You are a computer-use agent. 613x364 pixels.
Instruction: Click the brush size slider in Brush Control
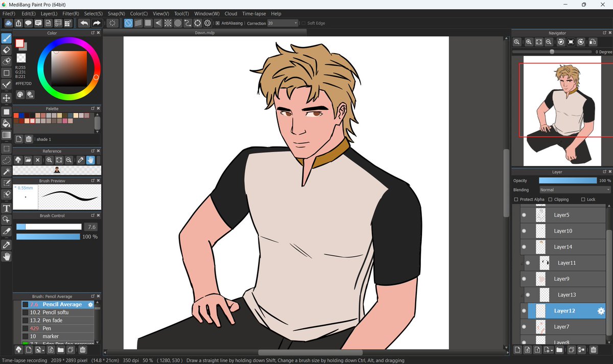49,227
